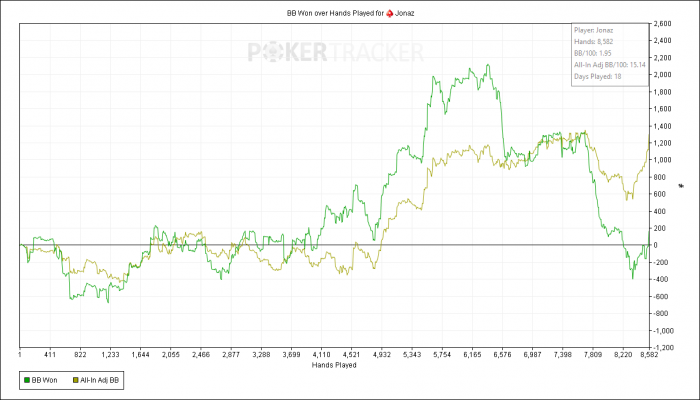Click the 1,600 y-axis label
Viewport: 700px width, 400px height.
(661, 109)
